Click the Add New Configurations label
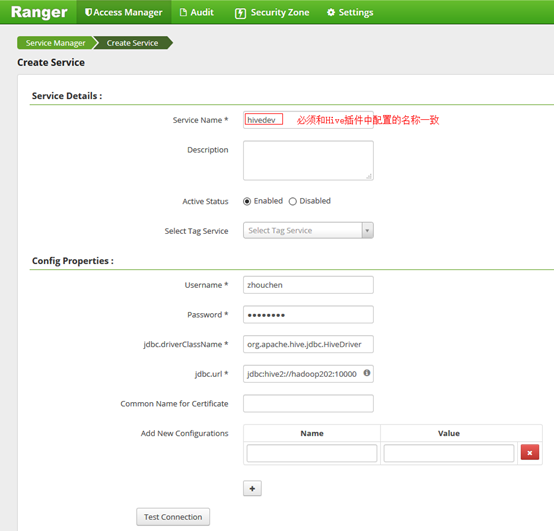 (x=184, y=433)
